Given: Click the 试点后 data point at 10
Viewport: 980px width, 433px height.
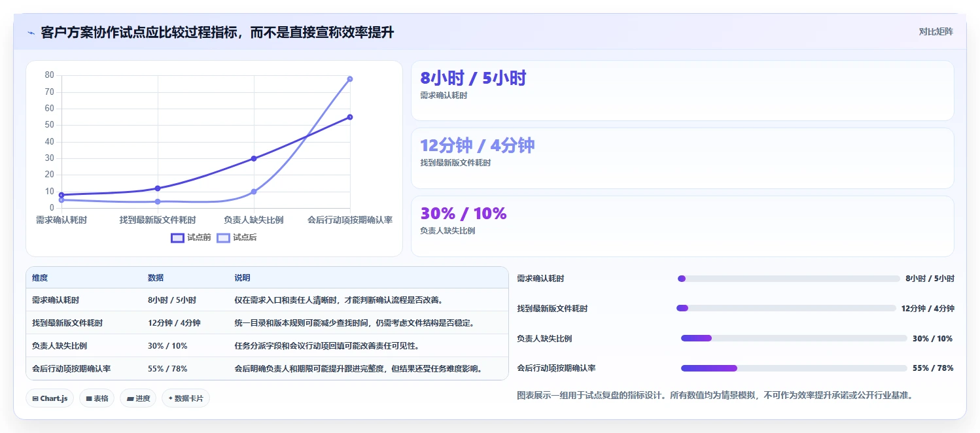Looking at the screenshot, I should click(254, 192).
